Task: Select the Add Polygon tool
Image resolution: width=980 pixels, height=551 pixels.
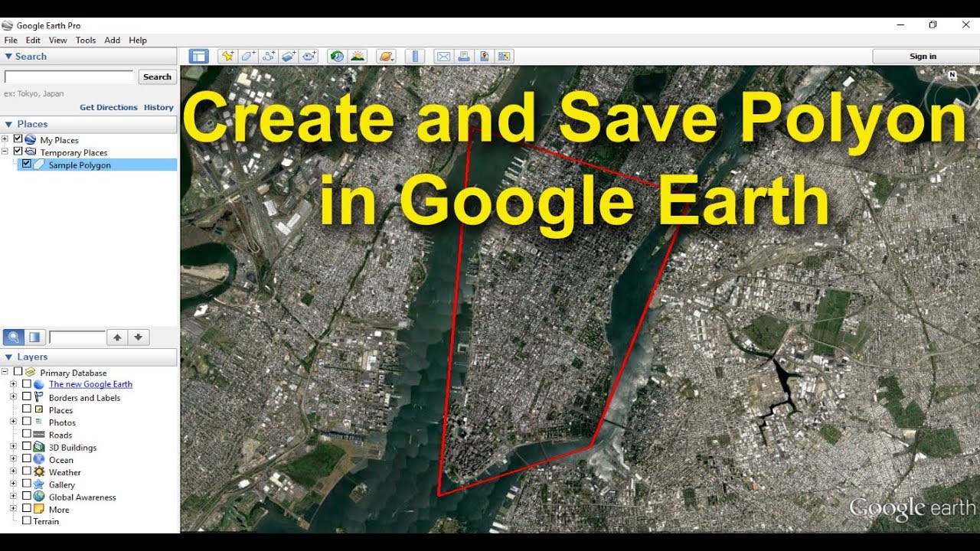Action: pos(248,56)
